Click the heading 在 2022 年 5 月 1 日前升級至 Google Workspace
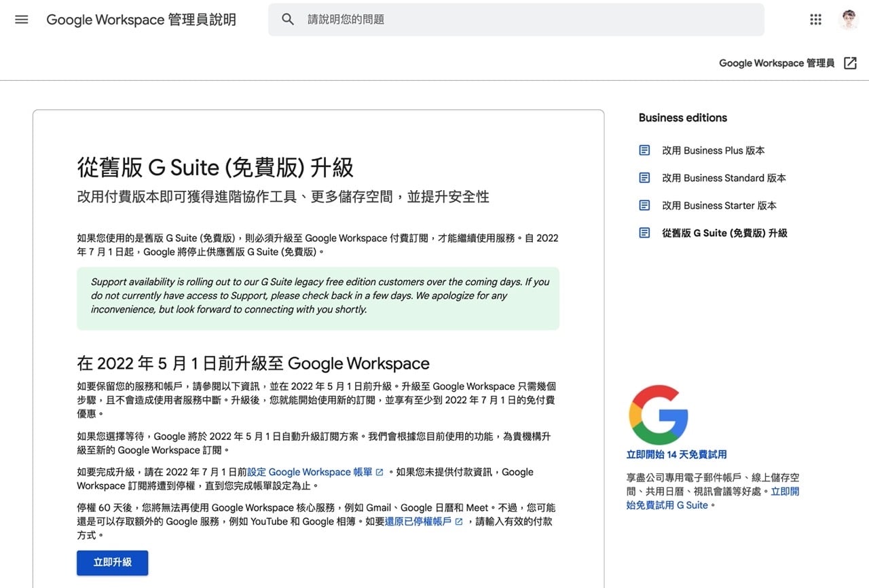The width and height of the screenshot is (869, 588). coord(253,363)
